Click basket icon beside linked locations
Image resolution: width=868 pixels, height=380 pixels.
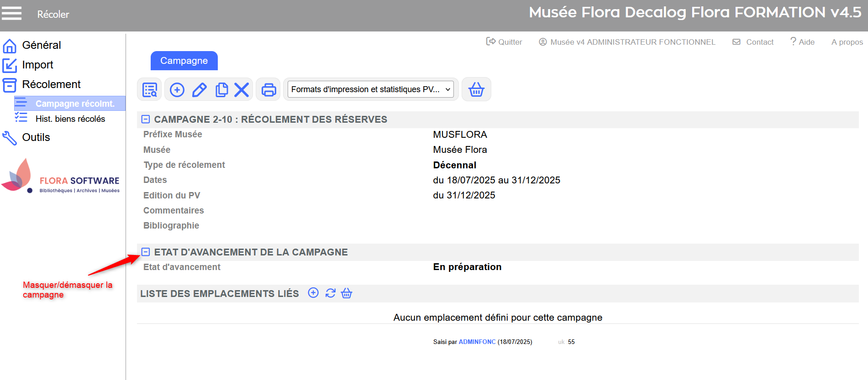click(347, 293)
